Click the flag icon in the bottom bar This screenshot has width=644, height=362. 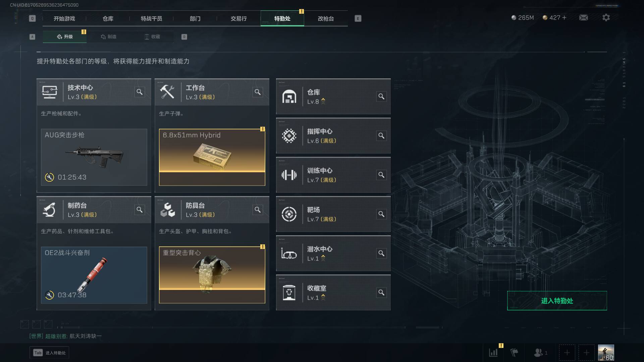pyautogui.click(x=514, y=353)
